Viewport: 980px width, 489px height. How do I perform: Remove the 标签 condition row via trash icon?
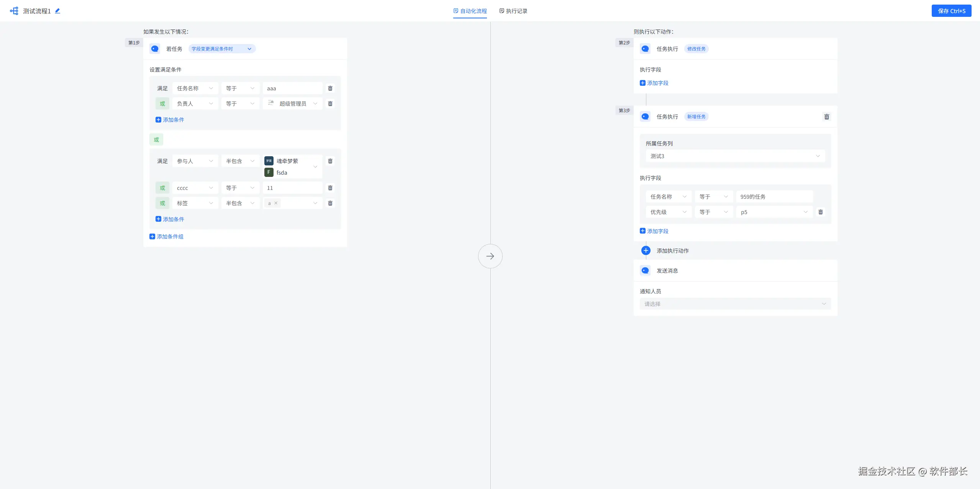tap(330, 203)
